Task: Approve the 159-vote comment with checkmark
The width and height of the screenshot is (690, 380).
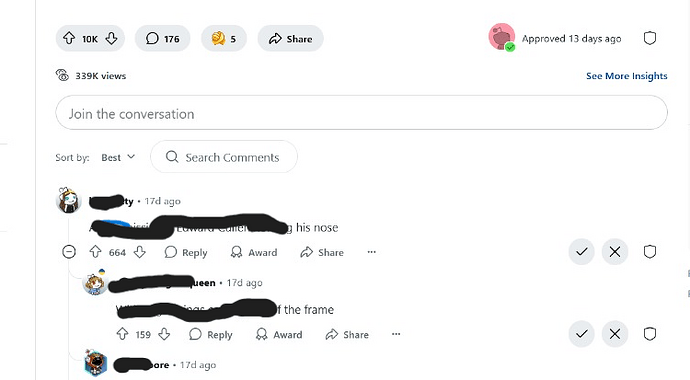Action: click(582, 334)
